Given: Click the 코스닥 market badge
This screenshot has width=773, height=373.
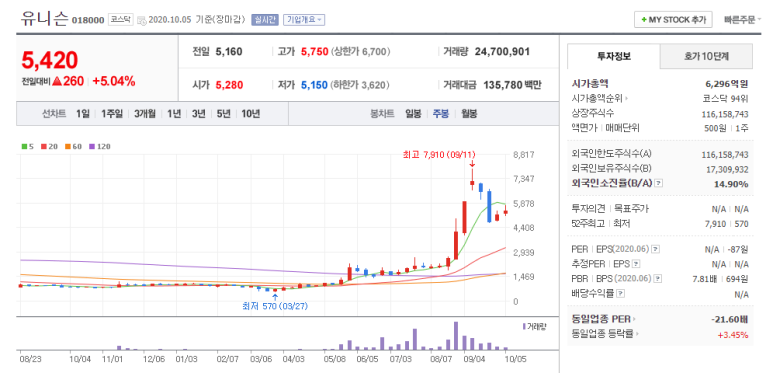Looking at the screenshot, I should 121,20.
